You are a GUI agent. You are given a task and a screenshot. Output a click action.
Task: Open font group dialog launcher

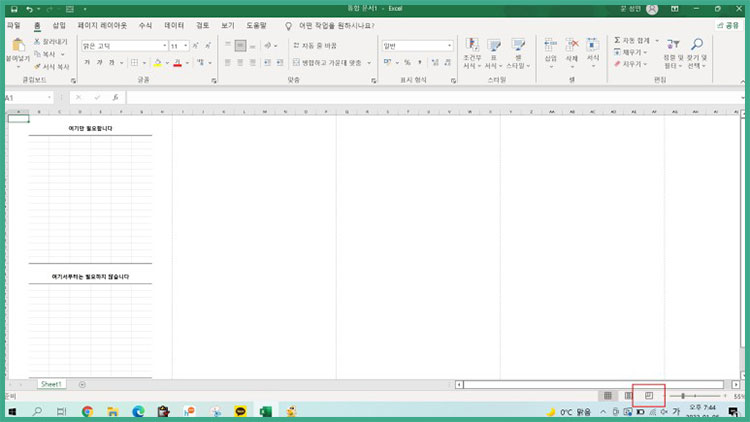click(x=214, y=81)
